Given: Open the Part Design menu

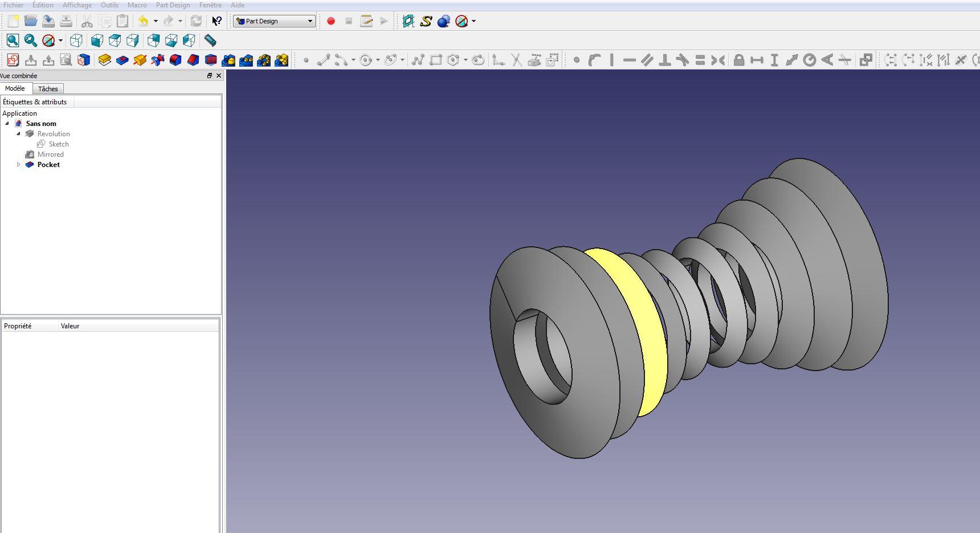Looking at the screenshot, I should [x=173, y=5].
